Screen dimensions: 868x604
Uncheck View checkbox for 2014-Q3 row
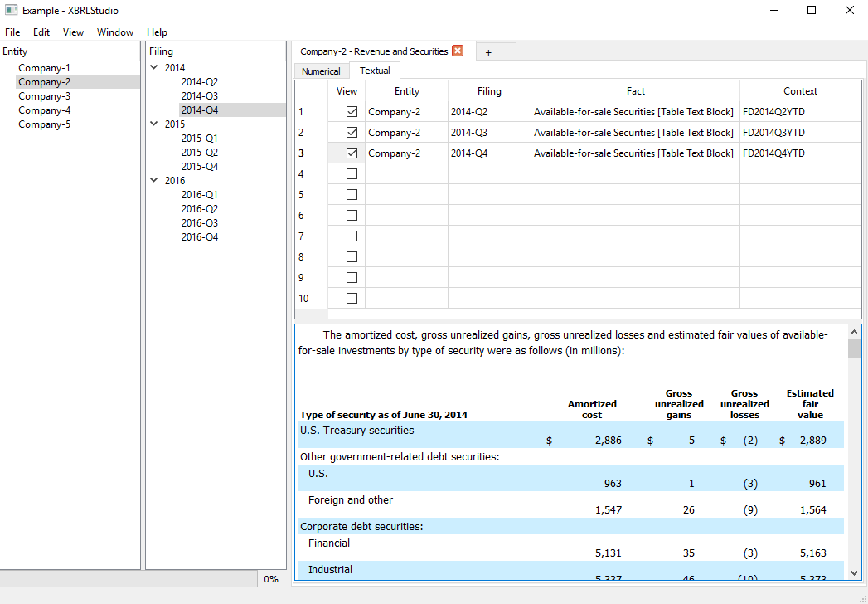coord(352,133)
